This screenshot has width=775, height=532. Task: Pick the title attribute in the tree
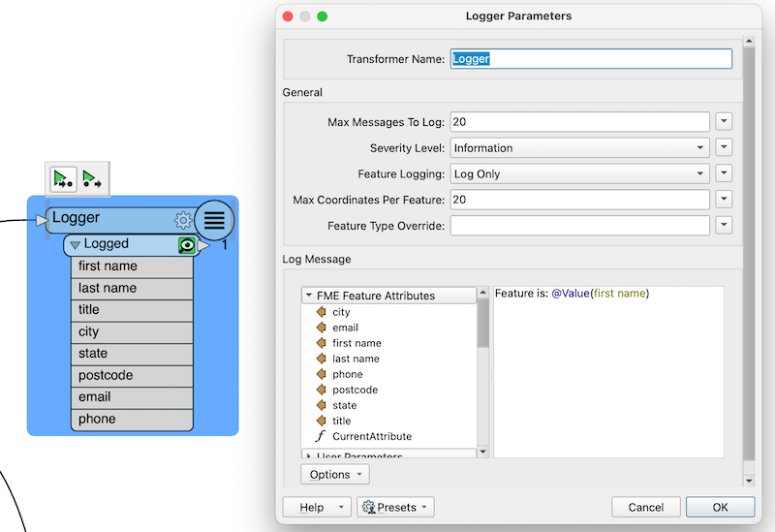click(x=341, y=421)
